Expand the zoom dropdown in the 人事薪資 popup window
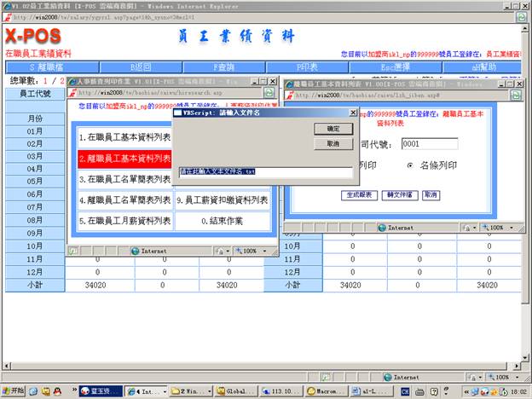The height and width of the screenshot is (399, 532). click(252, 251)
